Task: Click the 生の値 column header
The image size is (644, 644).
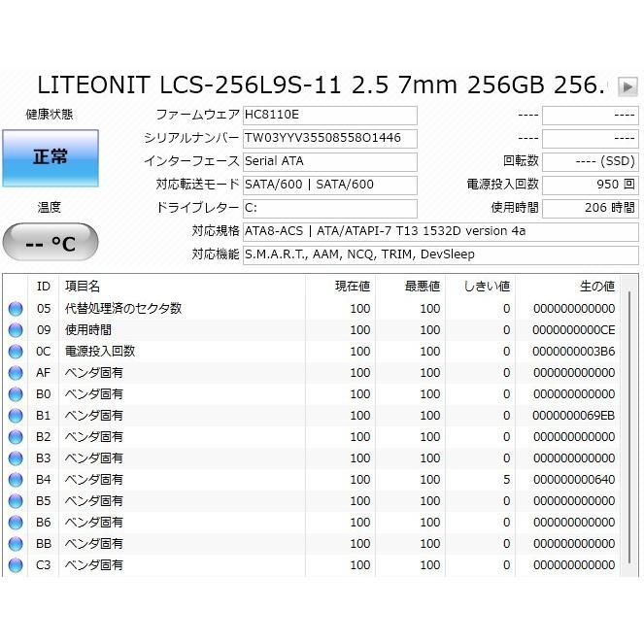Action: (x=567, y=287)
